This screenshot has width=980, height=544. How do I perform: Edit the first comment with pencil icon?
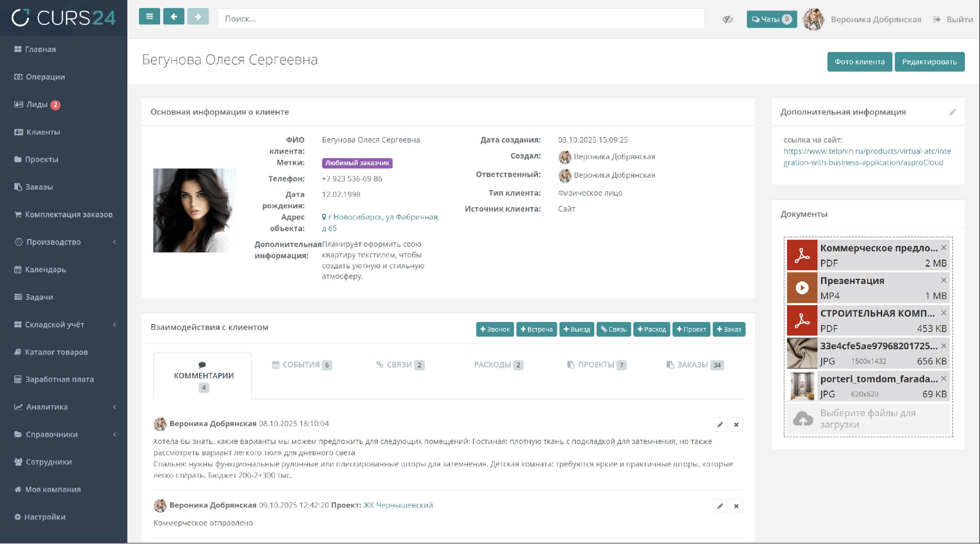pyautogui.click(x=720, y=424)
